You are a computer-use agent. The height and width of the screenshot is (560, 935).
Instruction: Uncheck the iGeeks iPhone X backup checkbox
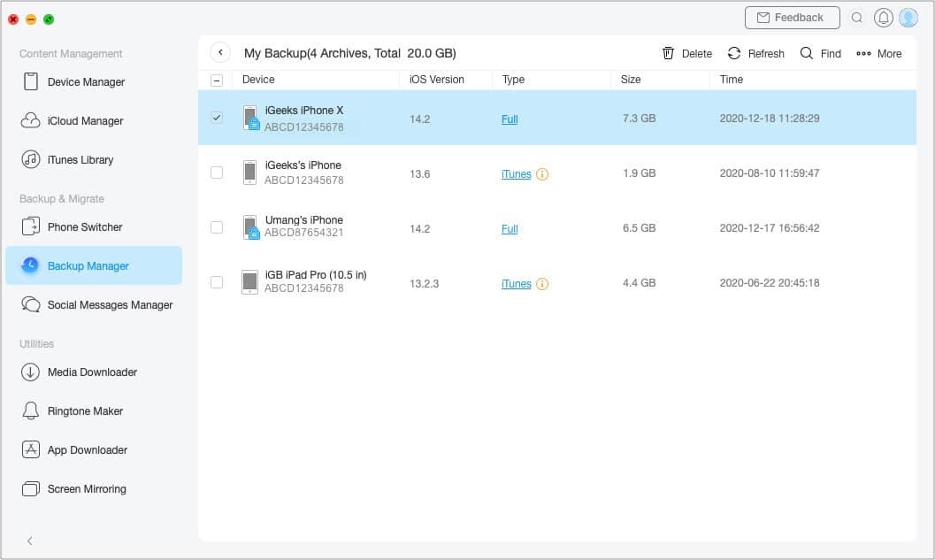pyautogui.click(x=217, y=118)
